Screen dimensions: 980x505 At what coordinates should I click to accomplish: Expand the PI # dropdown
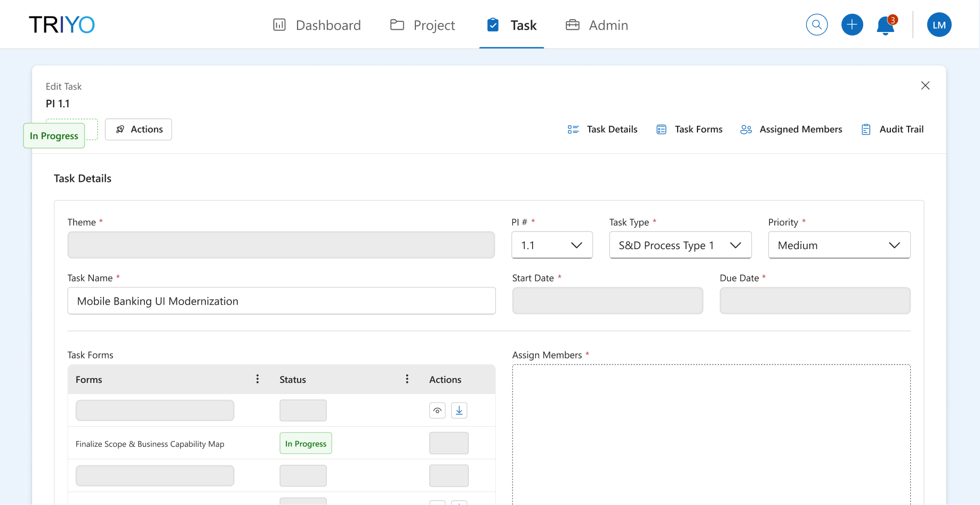pos(551,245)
